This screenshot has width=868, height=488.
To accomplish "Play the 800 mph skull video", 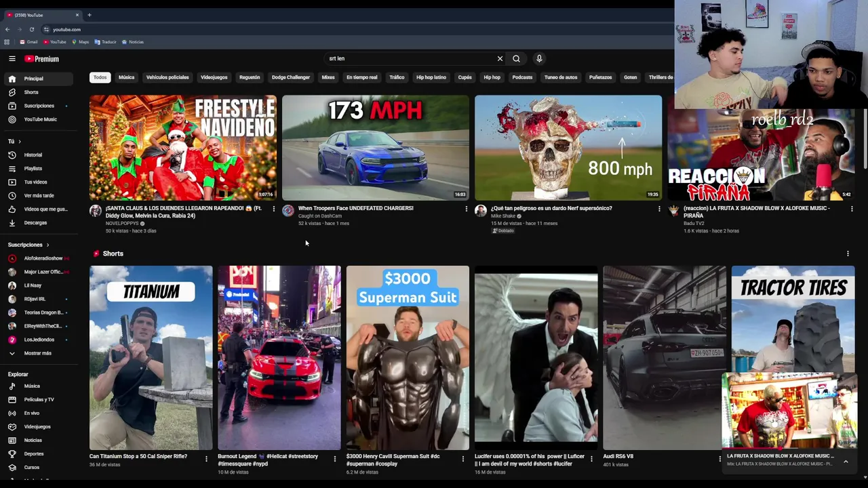I will coord(568,147).
